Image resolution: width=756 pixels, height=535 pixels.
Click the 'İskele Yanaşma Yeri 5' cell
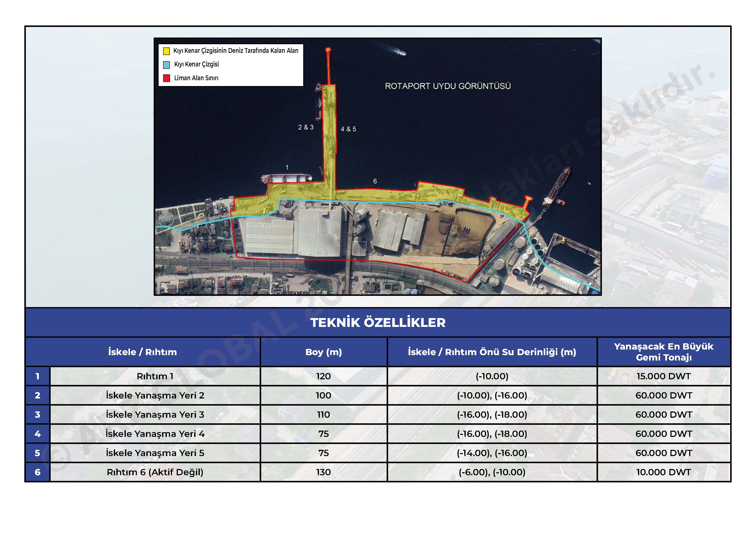(x=155, y=453)
